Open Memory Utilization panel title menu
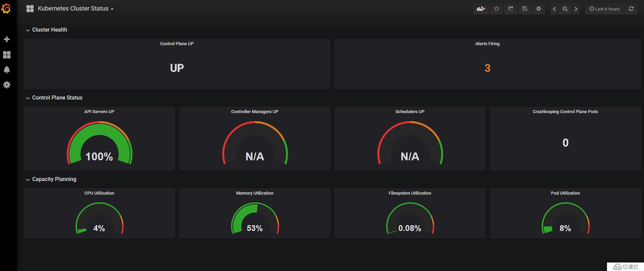This screenshot has width=644, height=271. 255,193
